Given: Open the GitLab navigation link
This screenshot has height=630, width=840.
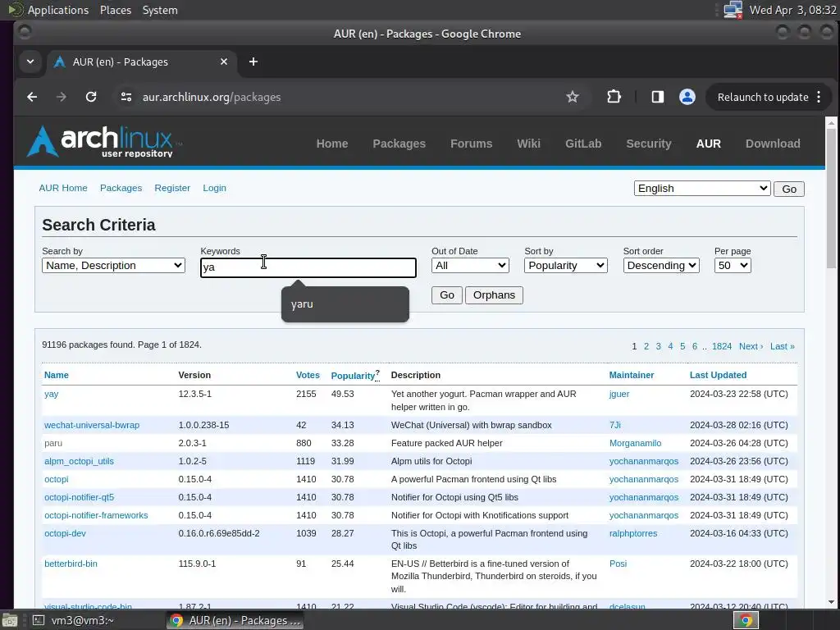Looking at the screenshot, I should point(583,144).
